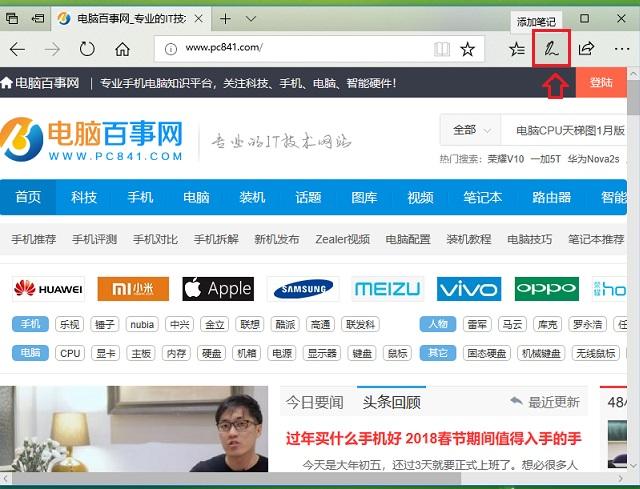640x489 pixels.
Task: Click the 最近更新 link with arrow
Action: pyautogui.click(x=544, y=402)
